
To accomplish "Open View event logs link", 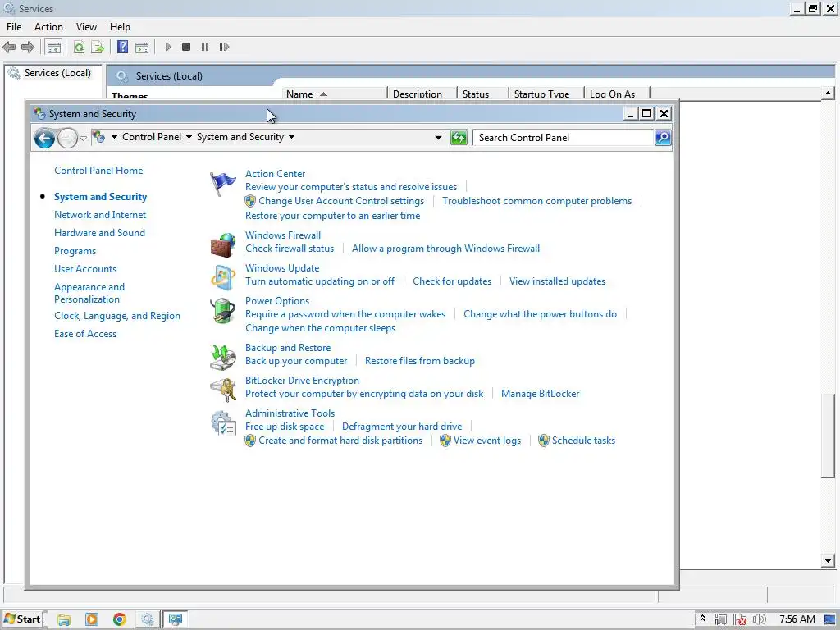I will click(x=487, y=441).
